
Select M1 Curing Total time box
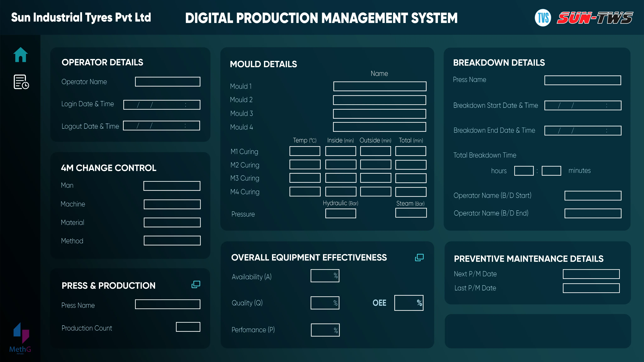(x=411, y=151)
